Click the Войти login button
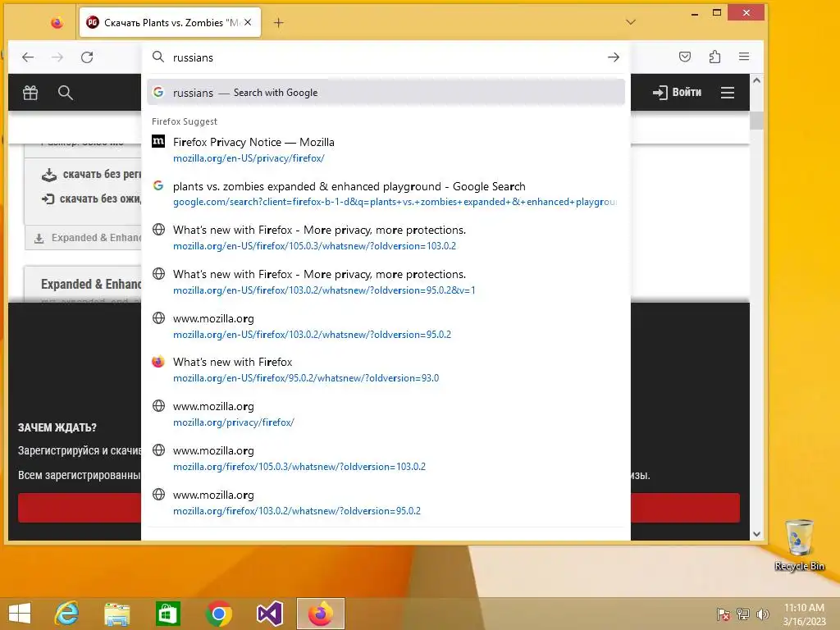Screen dimensions: 840x630 (x=677, y=92)
